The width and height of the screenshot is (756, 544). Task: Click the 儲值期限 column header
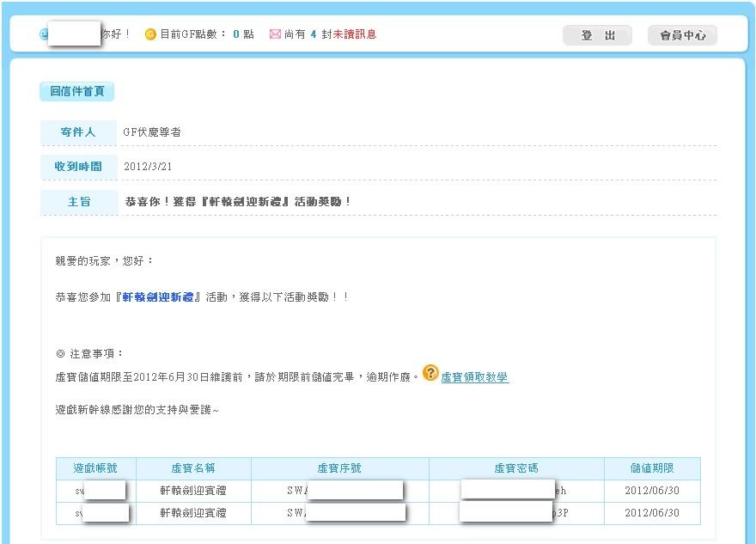click(651, 468)
